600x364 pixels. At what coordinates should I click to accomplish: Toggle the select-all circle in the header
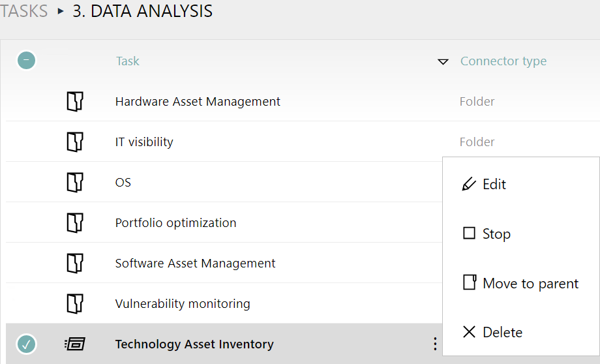pyautogui.click(x=27, y=61)
